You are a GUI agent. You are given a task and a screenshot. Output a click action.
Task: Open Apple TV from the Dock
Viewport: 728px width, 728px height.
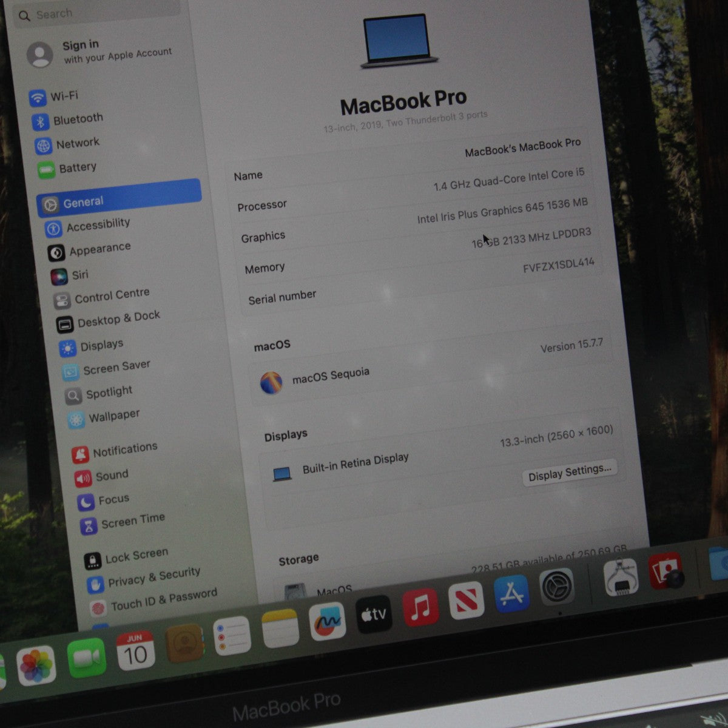coord(374,615)
